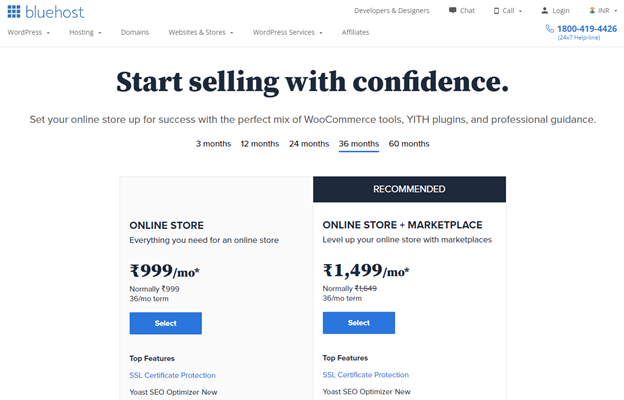624x400 pixels.
Task: Open SSL Certificate Protection link in Online Store
Action: [172, 375]
